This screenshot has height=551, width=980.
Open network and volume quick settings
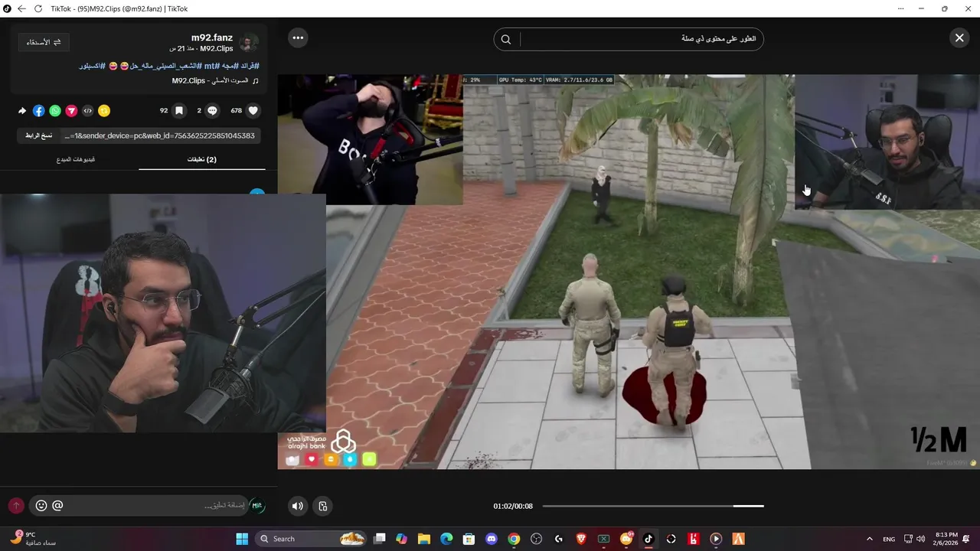coord(914,539)
